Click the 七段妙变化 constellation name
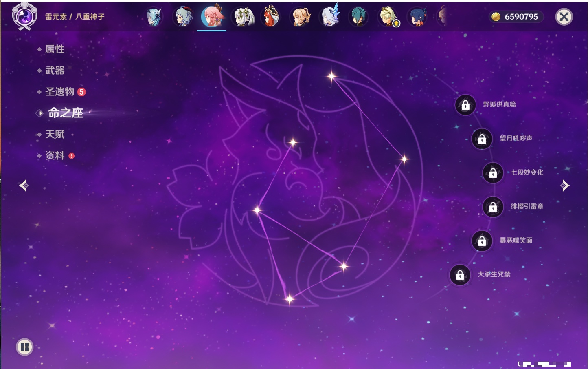The image size is (588, 369). [527, 172]
